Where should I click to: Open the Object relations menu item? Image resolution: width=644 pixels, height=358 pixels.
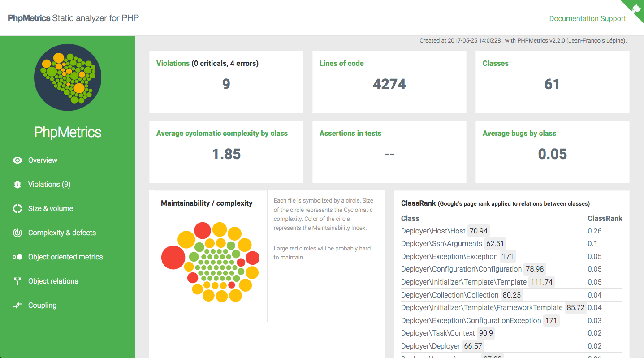(53, 281)
